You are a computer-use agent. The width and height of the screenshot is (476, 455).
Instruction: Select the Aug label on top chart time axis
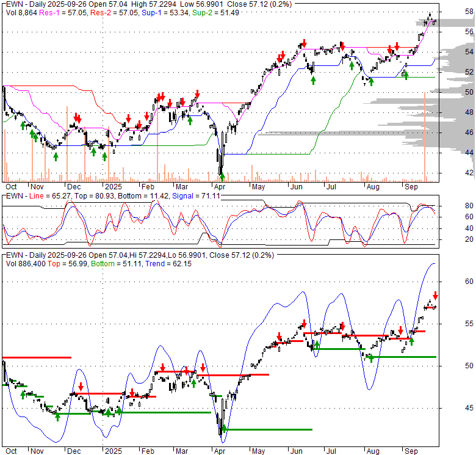tap(373, 187)
